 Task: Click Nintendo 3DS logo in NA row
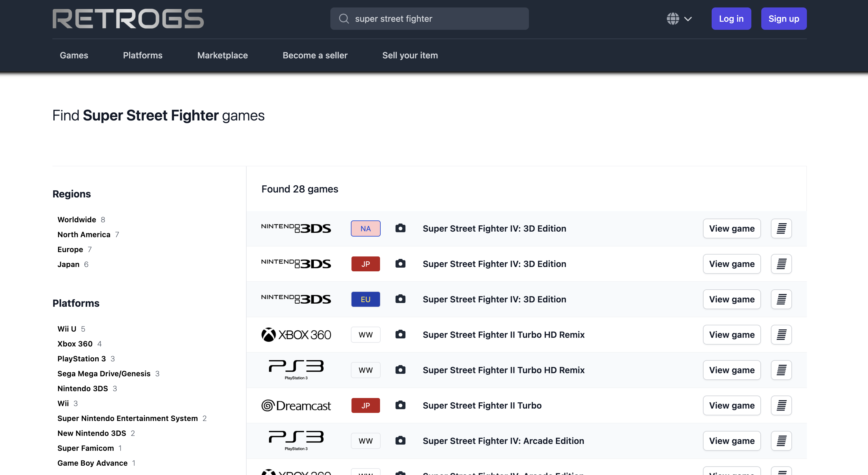tap(296, 228)
